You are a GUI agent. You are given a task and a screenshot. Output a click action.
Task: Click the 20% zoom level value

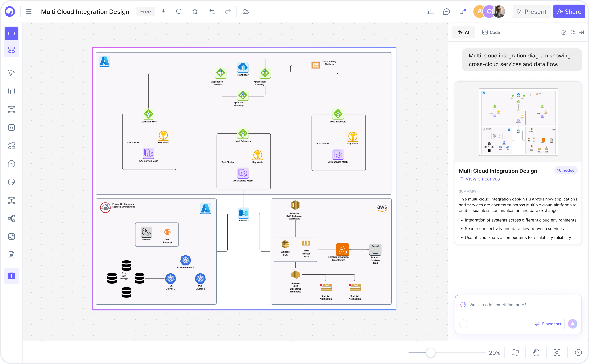coord(494,353)
